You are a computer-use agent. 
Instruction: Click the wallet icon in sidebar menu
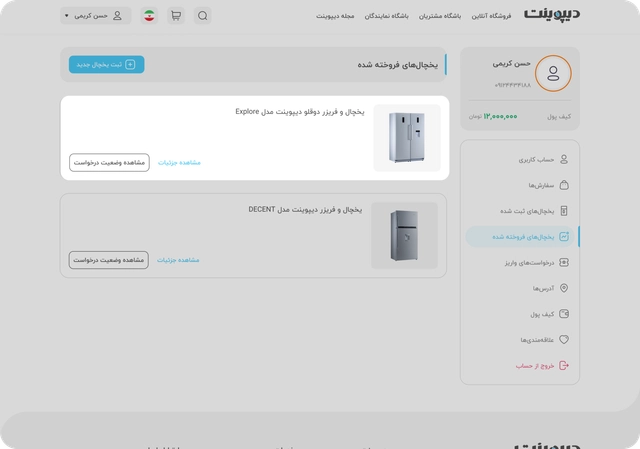[564, 314]
